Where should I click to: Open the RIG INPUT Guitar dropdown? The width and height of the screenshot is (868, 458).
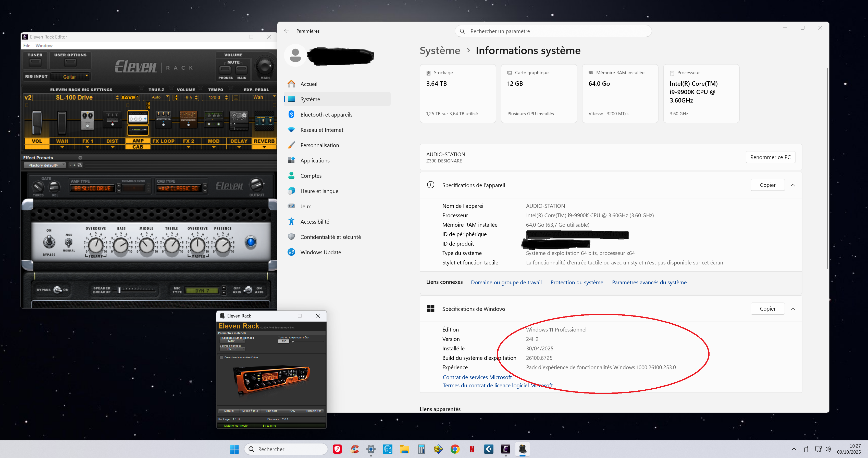(71, 77)
